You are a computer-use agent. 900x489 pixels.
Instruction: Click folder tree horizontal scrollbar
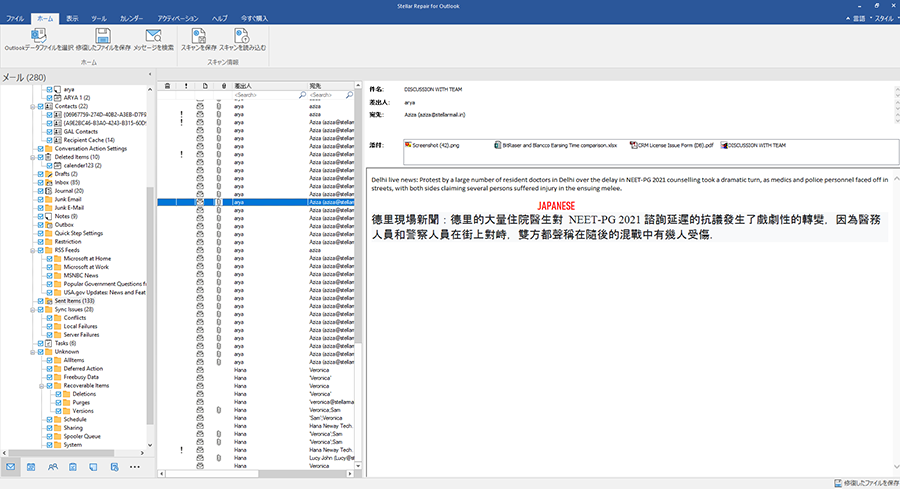pyautogui.click(x=62, y=453)
